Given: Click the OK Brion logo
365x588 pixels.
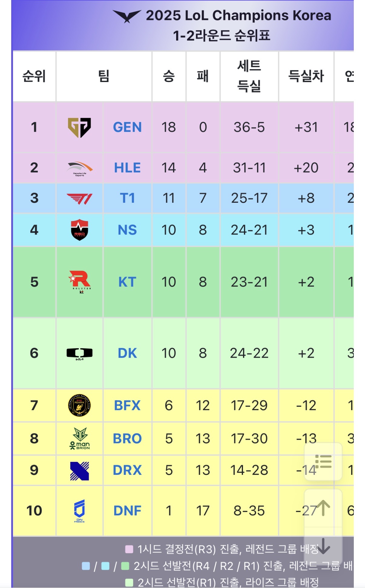Looking at the screenshot, I should click(x=80, y=439).
